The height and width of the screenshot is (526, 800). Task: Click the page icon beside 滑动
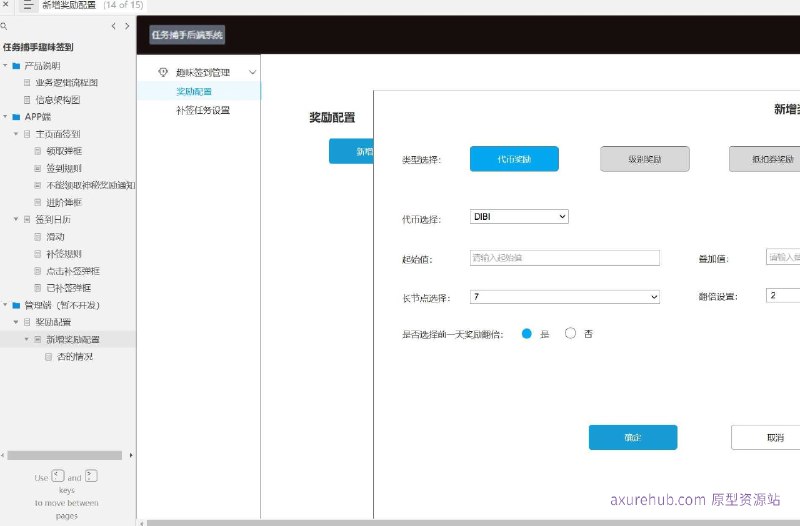click(38, 237)
